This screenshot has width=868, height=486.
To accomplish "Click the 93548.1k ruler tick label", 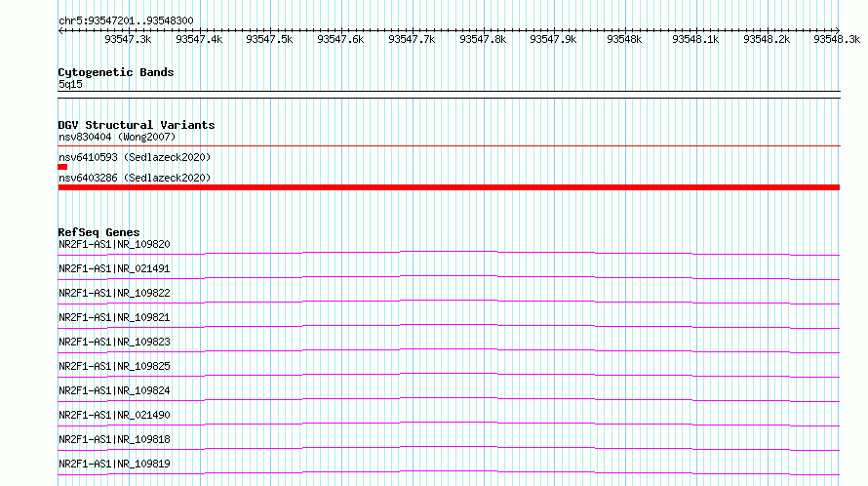I will pyautogui.click(x=695, y=39).
